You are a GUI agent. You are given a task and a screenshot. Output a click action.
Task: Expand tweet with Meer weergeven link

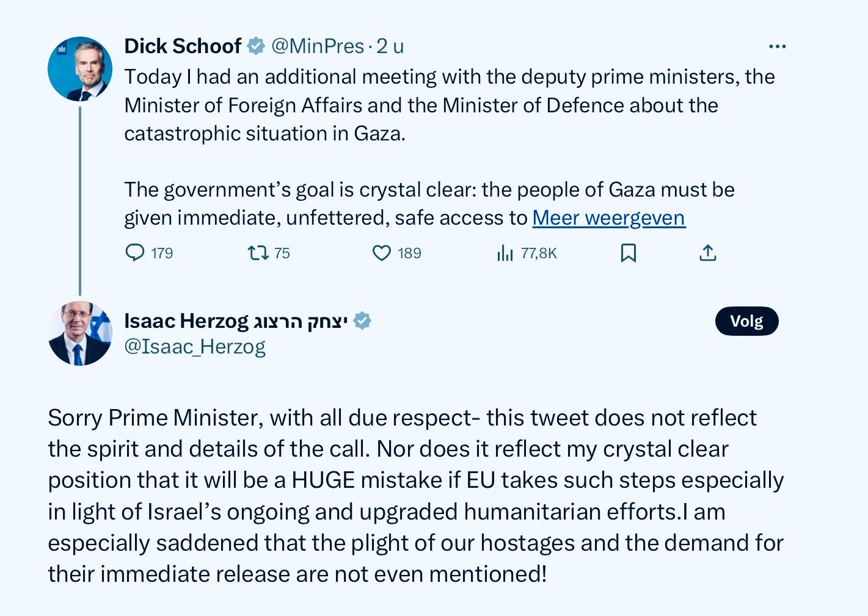[608, 218]
